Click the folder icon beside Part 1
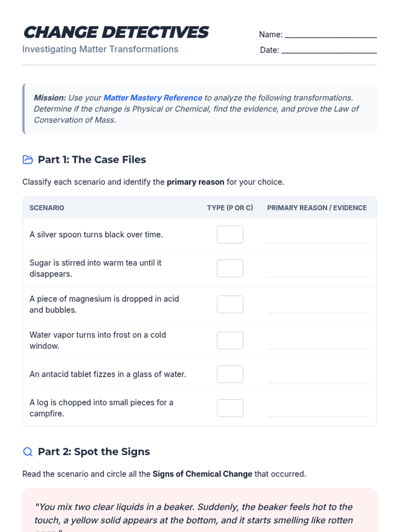This screenshot has height=532, width=399. tap(28, 160)
